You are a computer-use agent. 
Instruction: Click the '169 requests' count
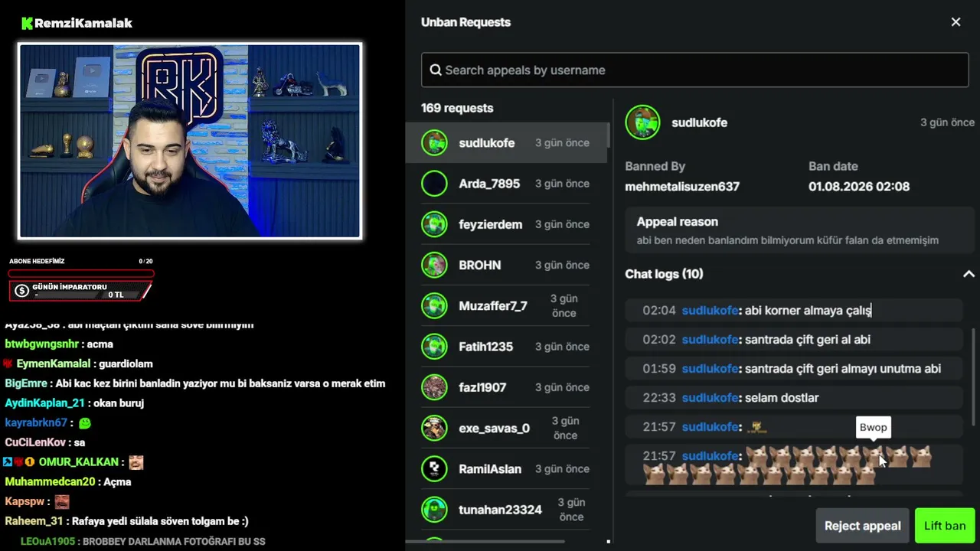pyautogui.click(x=457, y=108)
